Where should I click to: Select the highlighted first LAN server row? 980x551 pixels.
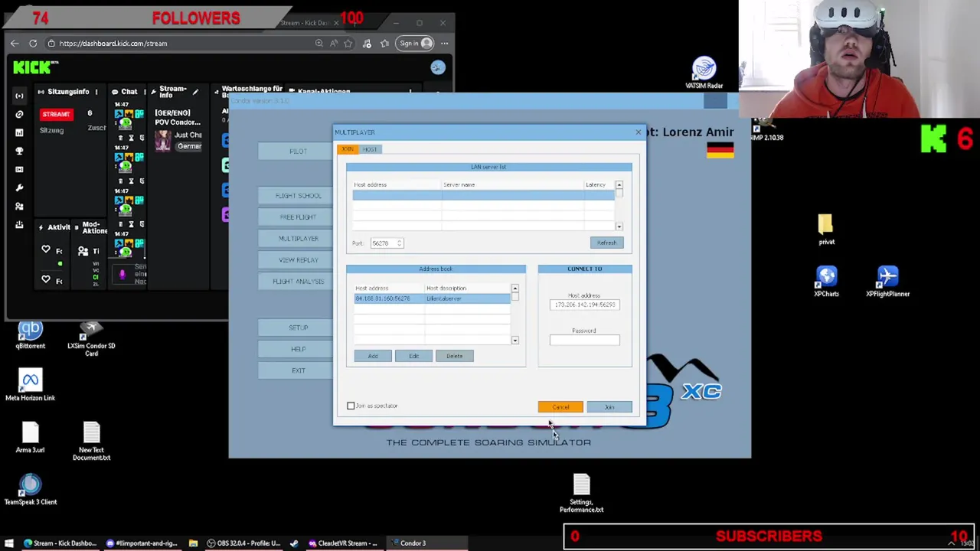pos(483,195)
